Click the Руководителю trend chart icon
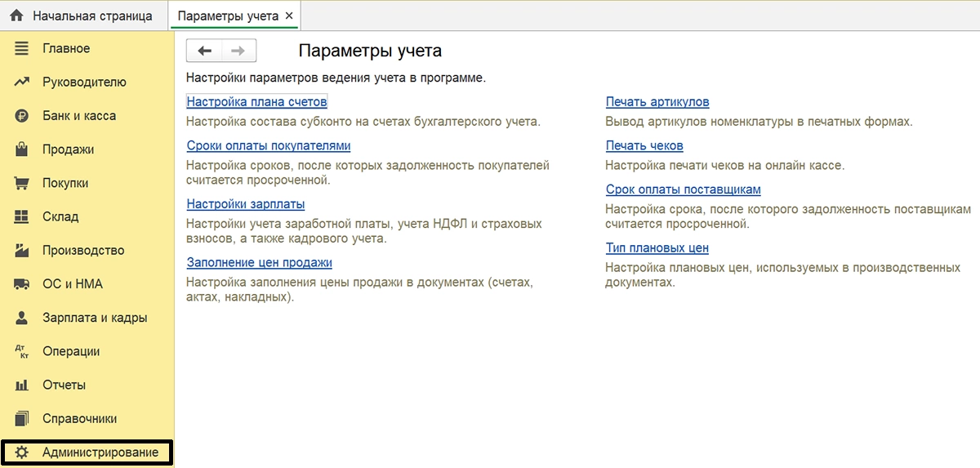 coord(22,82)
